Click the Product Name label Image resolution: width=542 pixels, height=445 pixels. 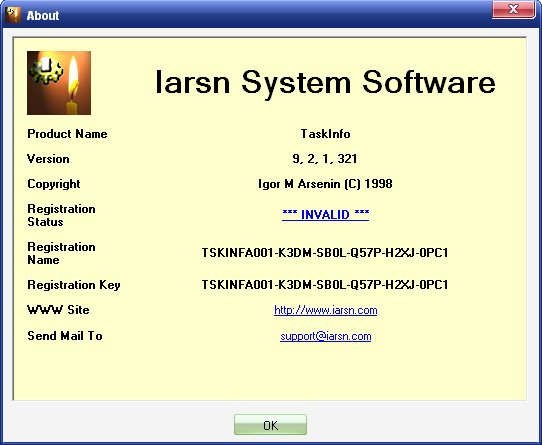(x=67, y=134)
